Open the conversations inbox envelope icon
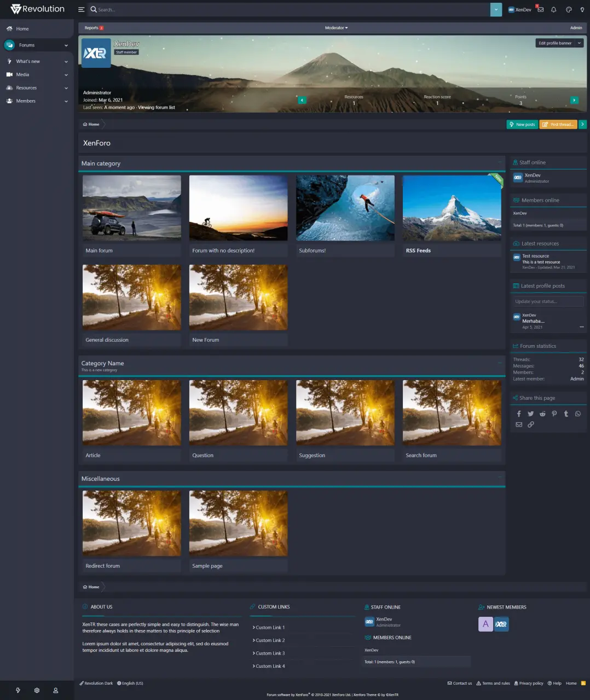This screenshot has height=700, width=590. (x=540, y=9)
